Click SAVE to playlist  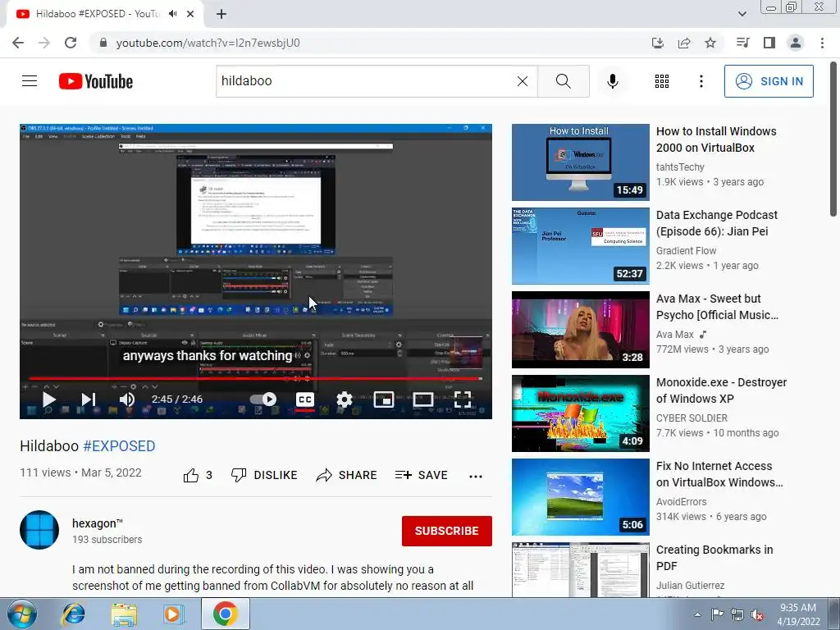coord(421,475)
